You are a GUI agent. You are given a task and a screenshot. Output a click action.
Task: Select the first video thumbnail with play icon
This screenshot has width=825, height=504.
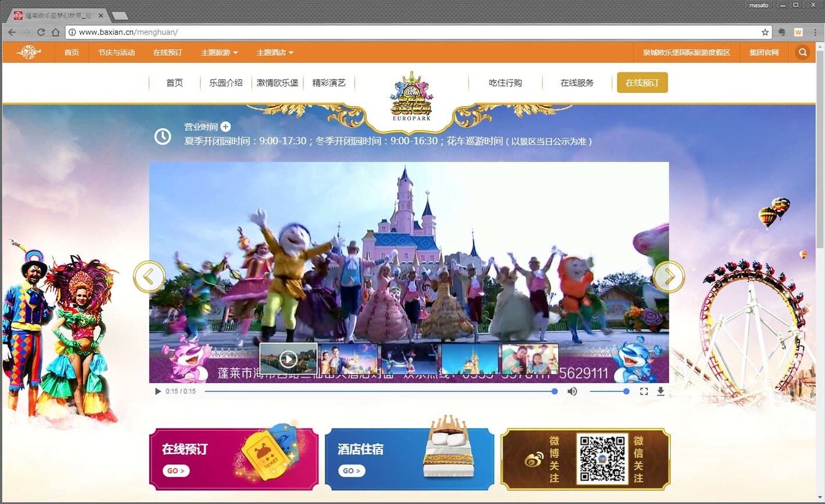point(288,359)
